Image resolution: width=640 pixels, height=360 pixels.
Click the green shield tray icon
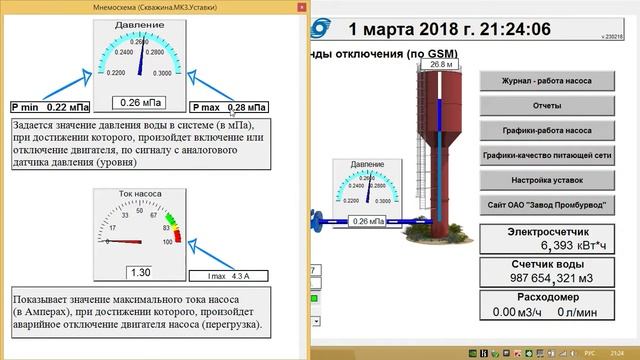click(x=495, y=353)
